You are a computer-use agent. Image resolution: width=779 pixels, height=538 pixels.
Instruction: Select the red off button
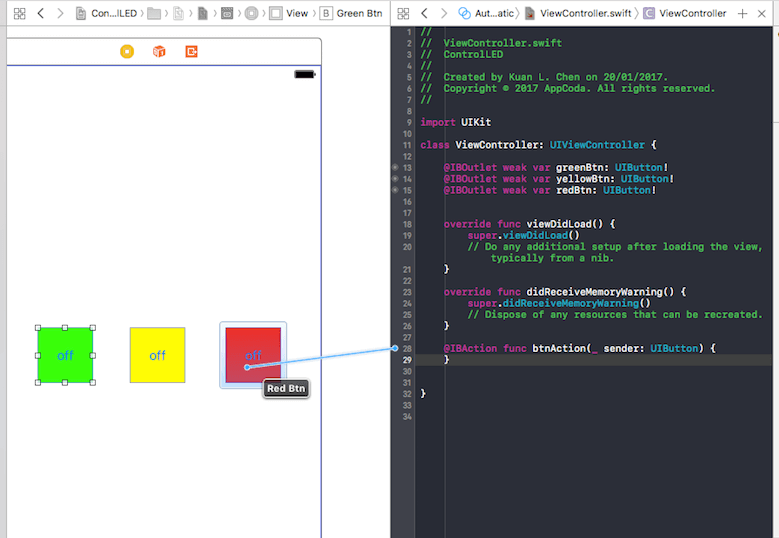click(x=253, y=355)
